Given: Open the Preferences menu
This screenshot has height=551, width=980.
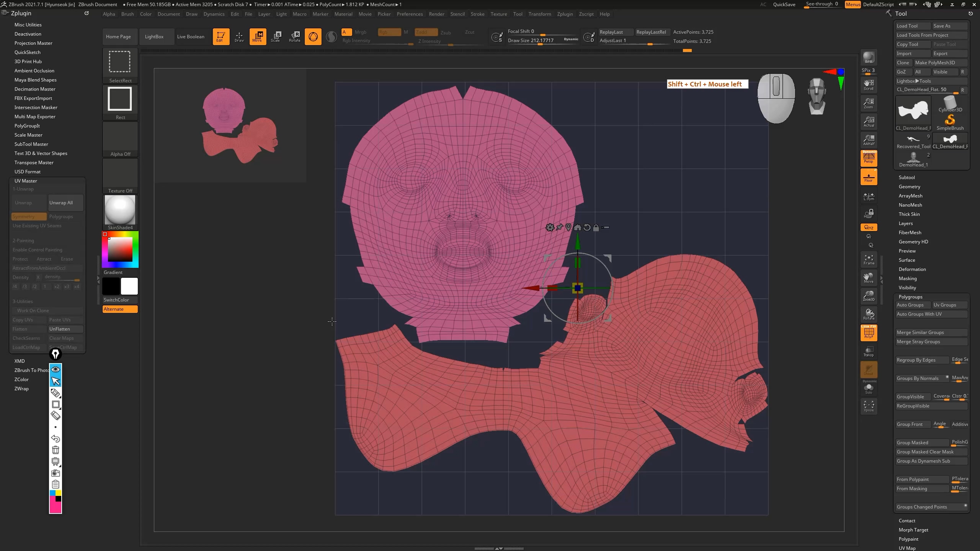Looking at the screenshot, I should 409,14.
